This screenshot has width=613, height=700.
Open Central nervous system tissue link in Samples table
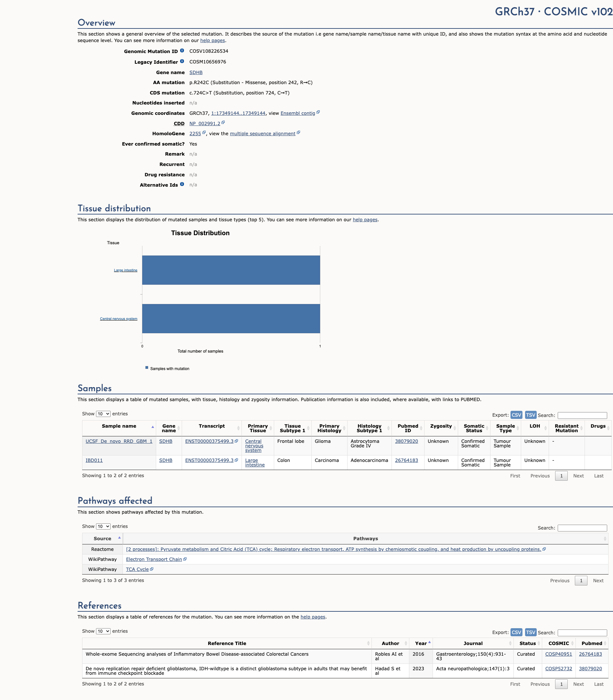coord(254,446)
